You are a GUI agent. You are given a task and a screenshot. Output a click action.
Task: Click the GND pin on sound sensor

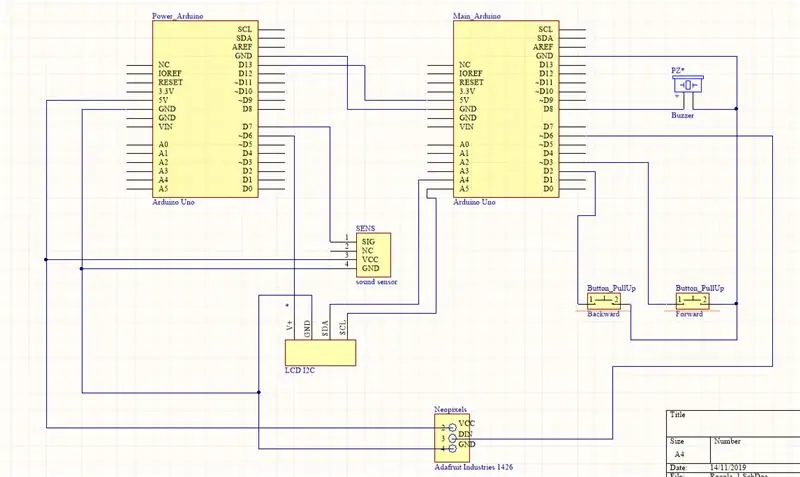370,268
